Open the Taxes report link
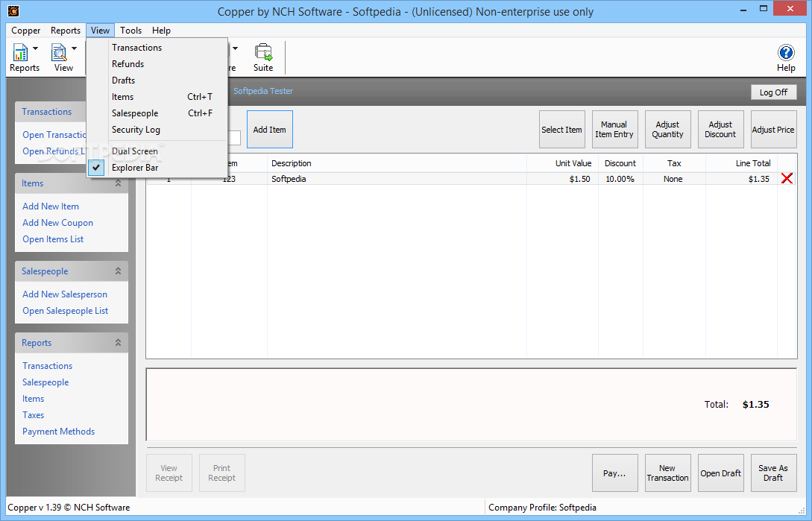 pos(33,415)
